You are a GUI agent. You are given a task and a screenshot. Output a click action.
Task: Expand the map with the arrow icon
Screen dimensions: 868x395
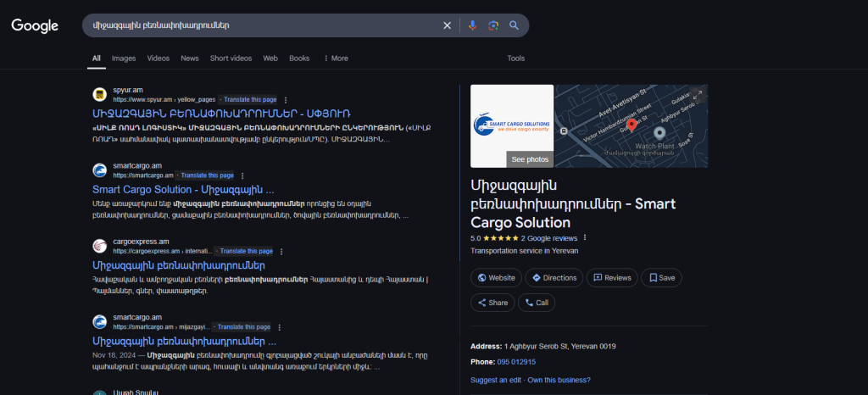698,94
